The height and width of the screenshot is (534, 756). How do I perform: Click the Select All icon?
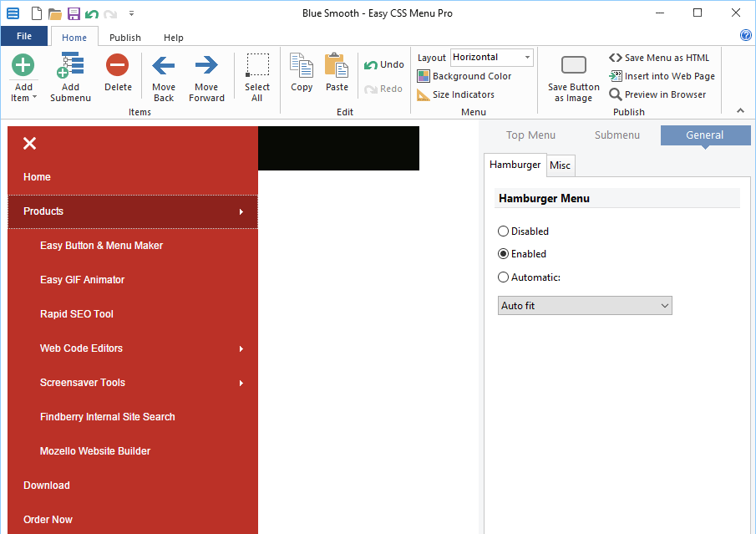click(x=257, y=65)
